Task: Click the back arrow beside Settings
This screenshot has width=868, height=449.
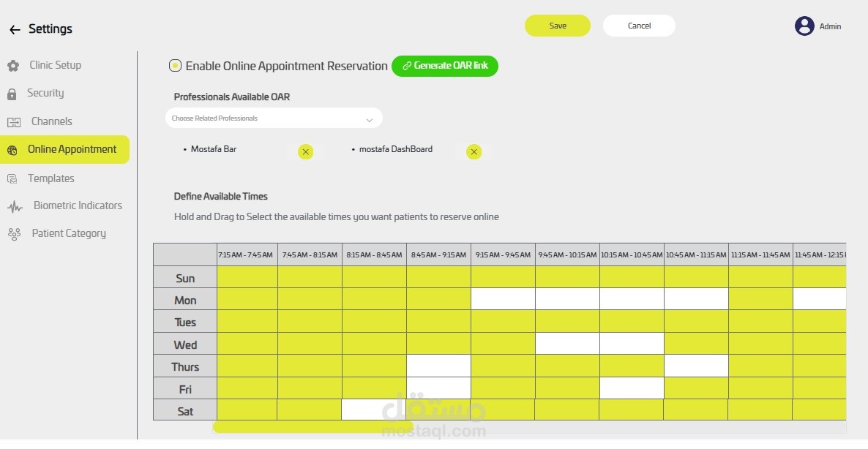Action: click(14, 29)
